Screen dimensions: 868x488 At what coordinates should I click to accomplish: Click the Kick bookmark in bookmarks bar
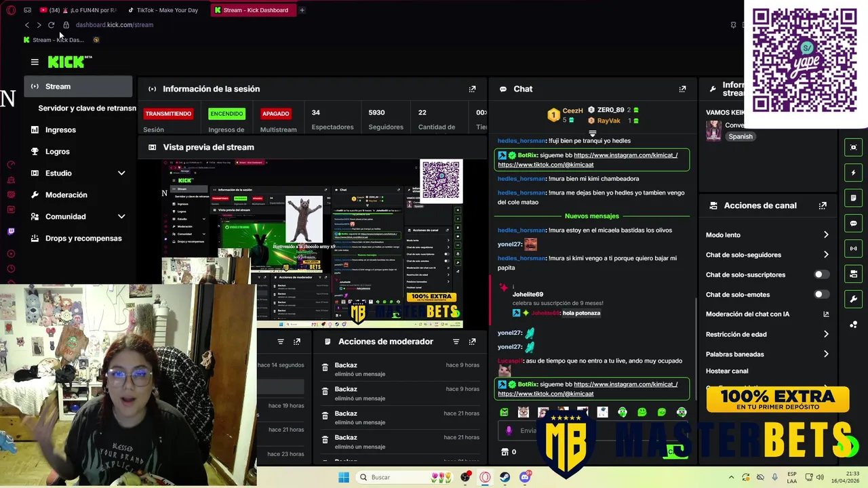[x=54, y=40]
